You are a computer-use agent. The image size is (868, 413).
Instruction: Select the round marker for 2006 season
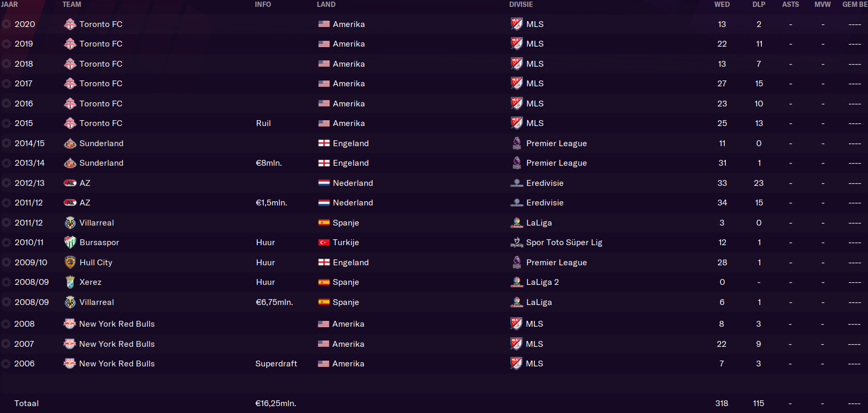pos(6,364)
